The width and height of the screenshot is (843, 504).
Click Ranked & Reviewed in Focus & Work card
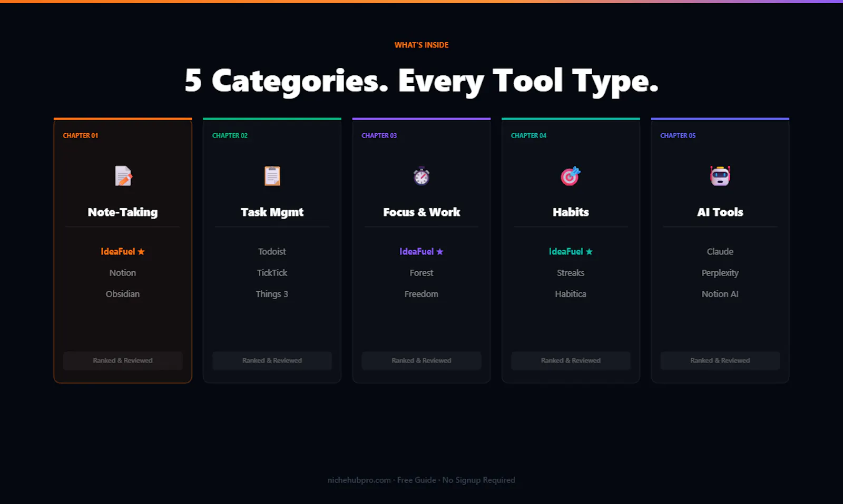point(421,361)
